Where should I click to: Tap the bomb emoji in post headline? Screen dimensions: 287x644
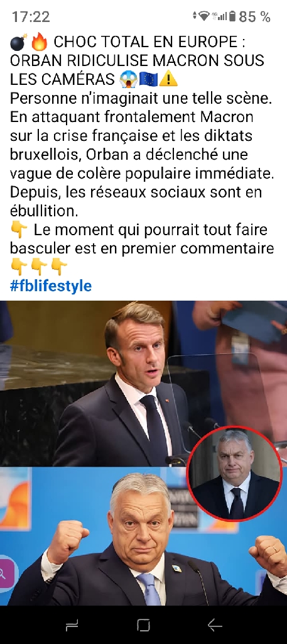18,42
